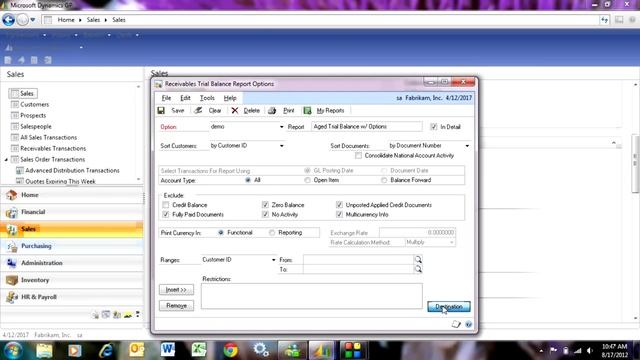The width and height of the screenshot is (640, 360).
Task: Click the help icon at dialog bottom
Action: tap(468, 324)
